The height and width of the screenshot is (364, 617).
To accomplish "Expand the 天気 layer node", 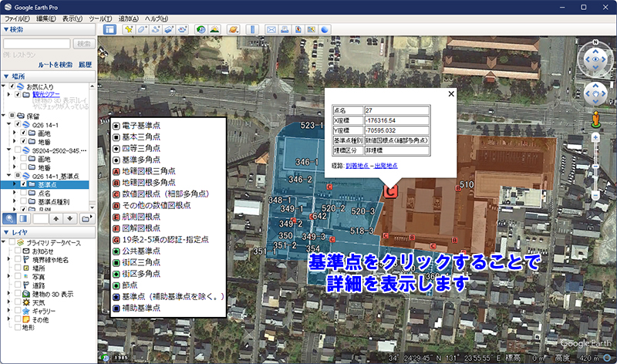I will coord(9,302).
